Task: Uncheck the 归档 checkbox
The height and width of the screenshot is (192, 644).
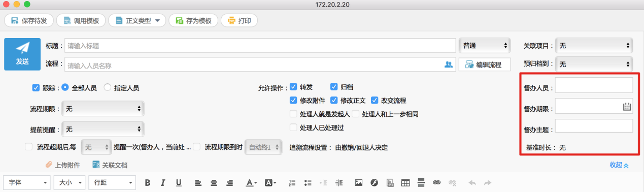Action: [334, 87]
